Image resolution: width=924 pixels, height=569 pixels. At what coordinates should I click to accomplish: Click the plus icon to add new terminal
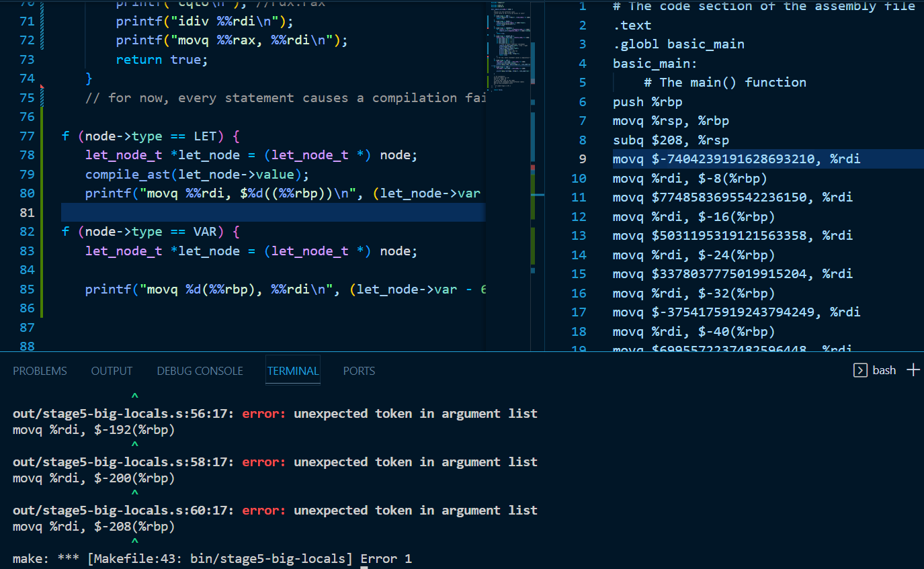pyautogui.click(x=913, y=370)
